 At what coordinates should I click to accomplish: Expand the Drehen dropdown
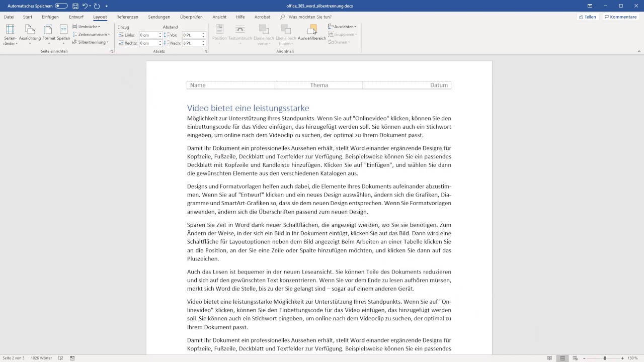tap(339, 42)
